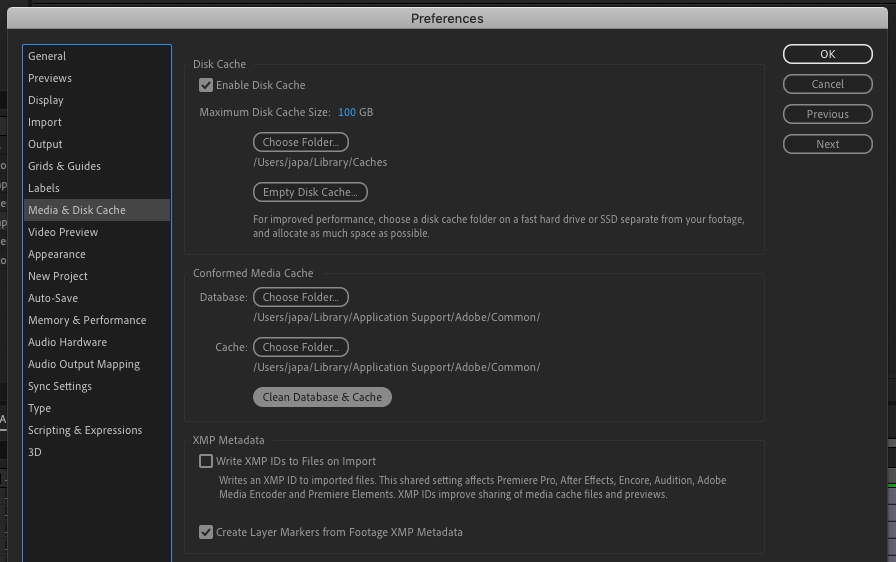Select New Project category
This screenshot has width=896, height=562.
point(97,276)
